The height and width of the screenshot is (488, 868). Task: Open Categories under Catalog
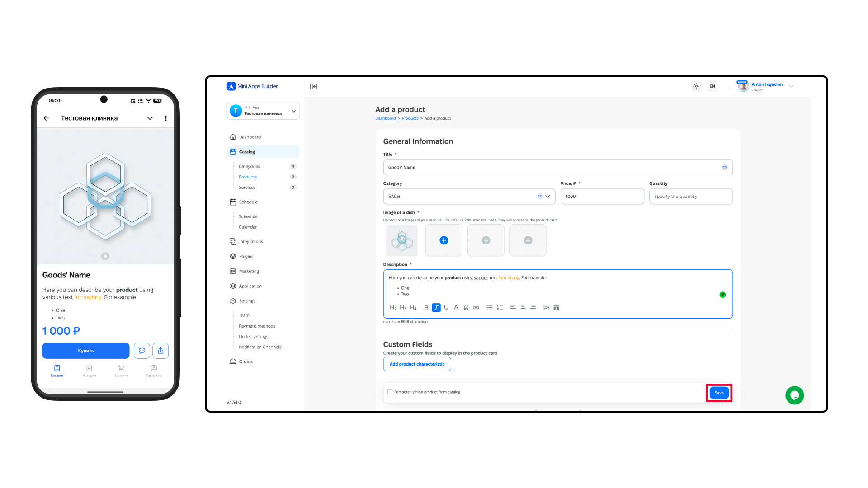click(249, 167)
